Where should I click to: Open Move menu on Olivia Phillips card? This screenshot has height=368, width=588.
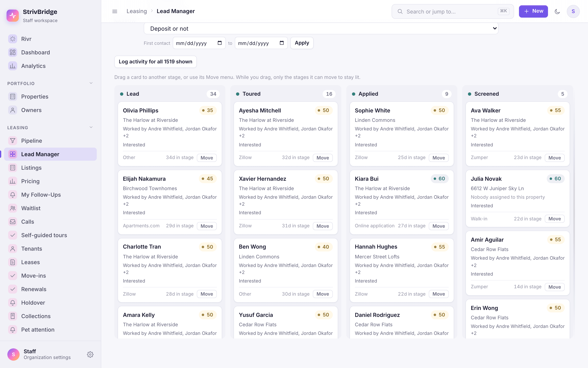point(207,158)
